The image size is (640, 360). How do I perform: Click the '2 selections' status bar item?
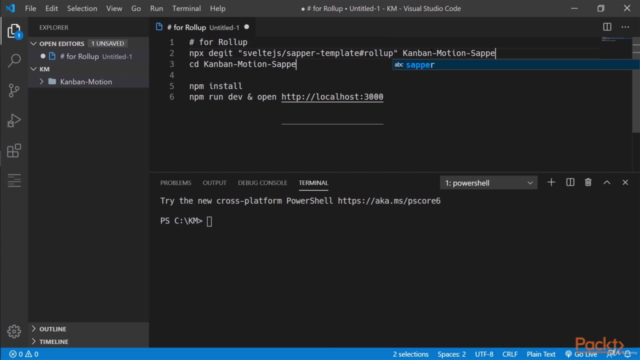[410, 354]
